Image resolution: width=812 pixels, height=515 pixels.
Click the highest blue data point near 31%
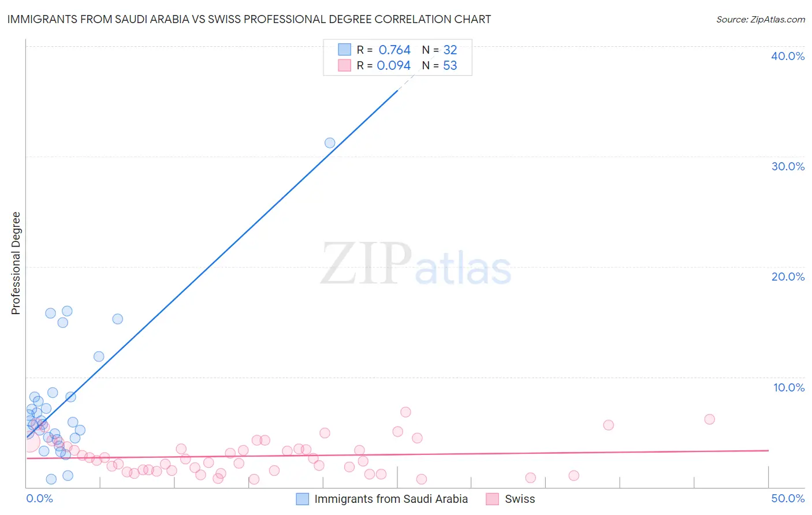(330, 143)
